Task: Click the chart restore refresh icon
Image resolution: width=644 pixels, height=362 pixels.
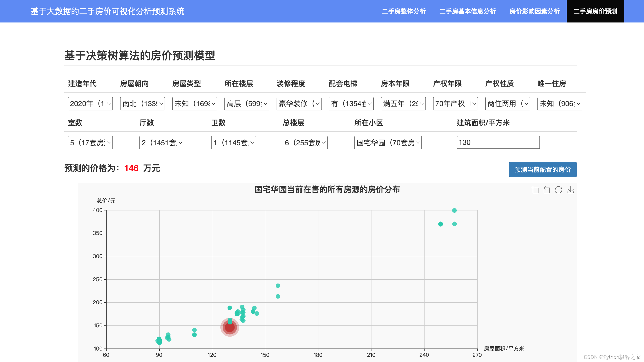Action: [x=559, y=190]
